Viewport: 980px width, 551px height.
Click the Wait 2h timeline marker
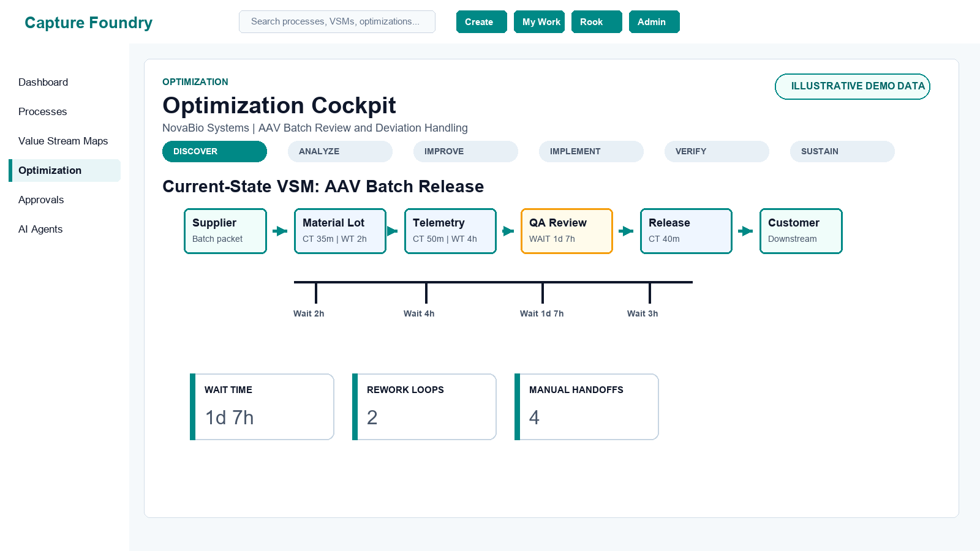click(x=309, y=313)
